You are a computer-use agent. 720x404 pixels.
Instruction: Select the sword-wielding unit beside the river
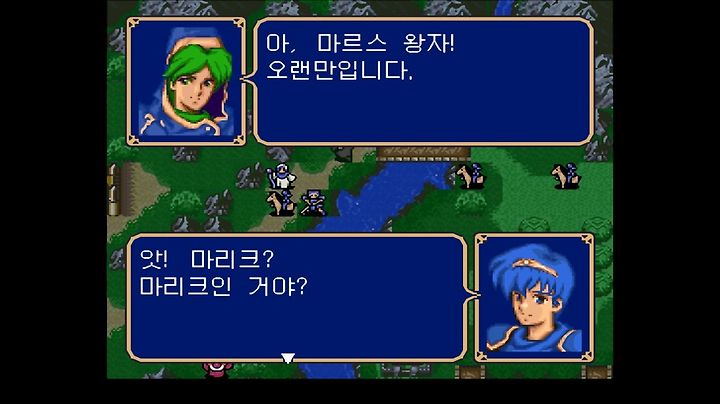[313, 203]
